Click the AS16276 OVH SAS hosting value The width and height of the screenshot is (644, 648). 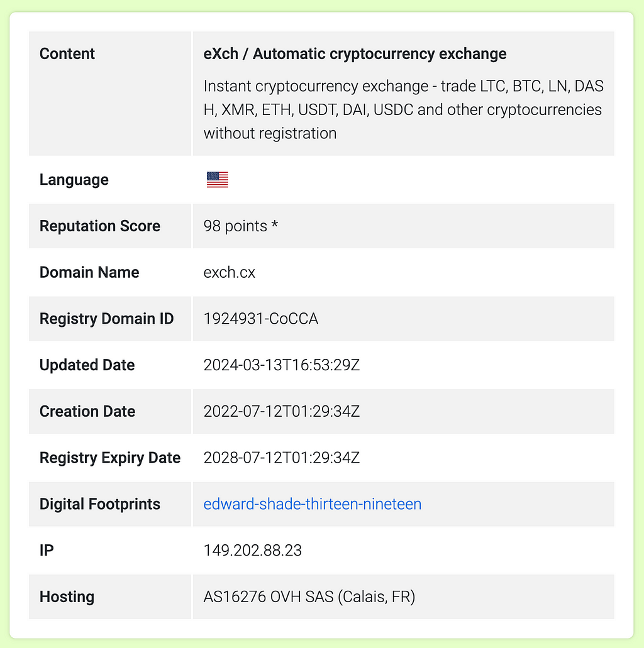(309, 596)
